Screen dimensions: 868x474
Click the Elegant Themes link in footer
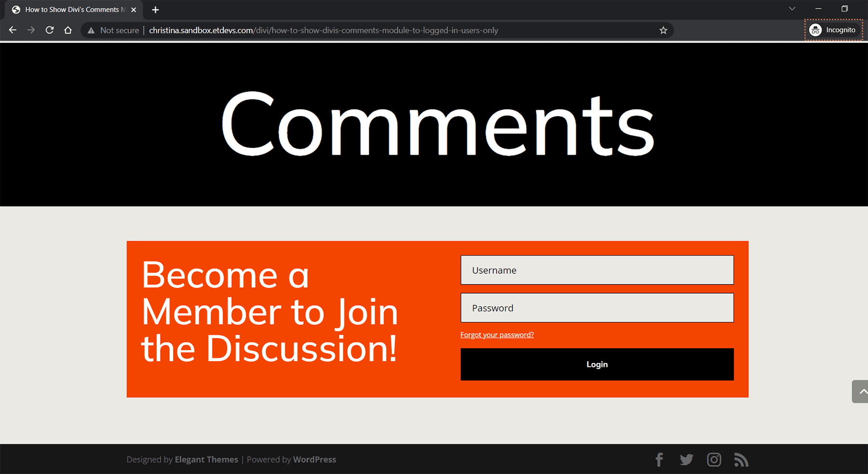[x=206, y=459]
